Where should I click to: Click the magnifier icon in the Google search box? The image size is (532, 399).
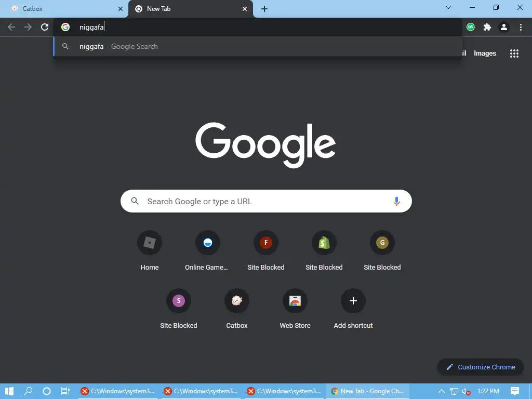135,201
